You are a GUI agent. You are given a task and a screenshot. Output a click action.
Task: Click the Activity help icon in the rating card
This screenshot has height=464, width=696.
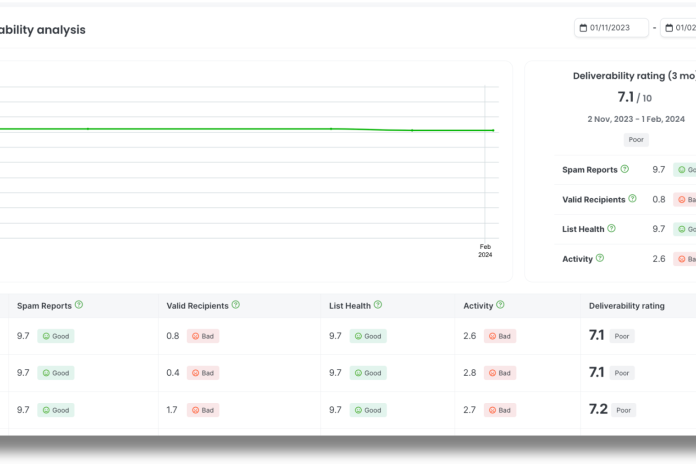[x=600, y=258]
